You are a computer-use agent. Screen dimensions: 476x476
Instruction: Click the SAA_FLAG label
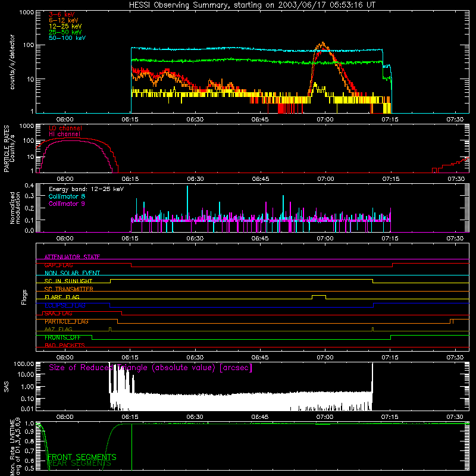pos(58,314)
